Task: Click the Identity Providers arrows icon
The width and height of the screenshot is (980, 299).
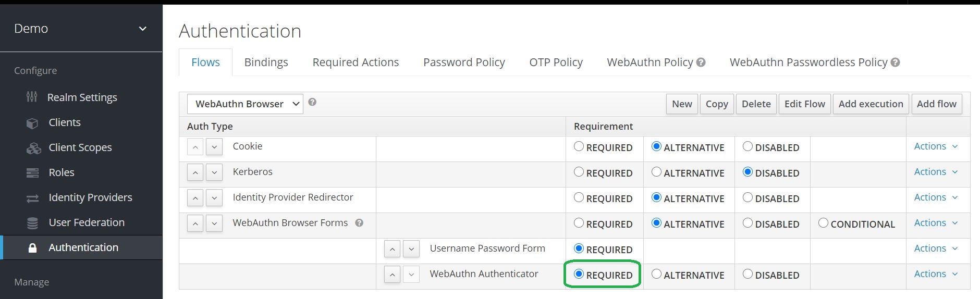Action: (32, 198)
